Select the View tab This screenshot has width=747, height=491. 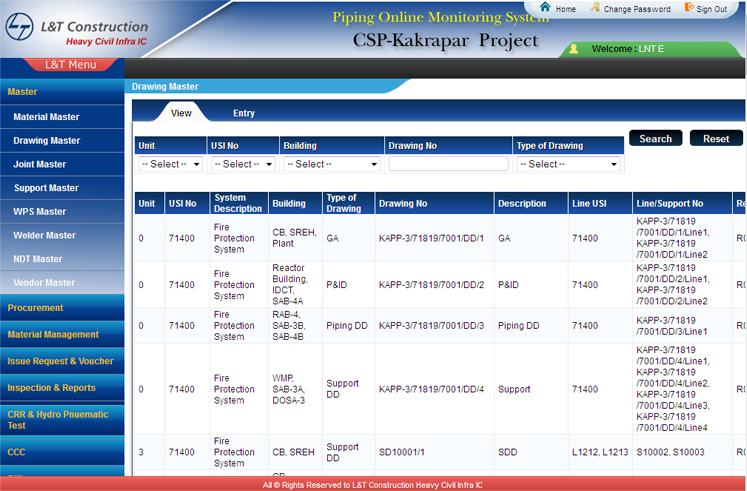pos(181,113)
